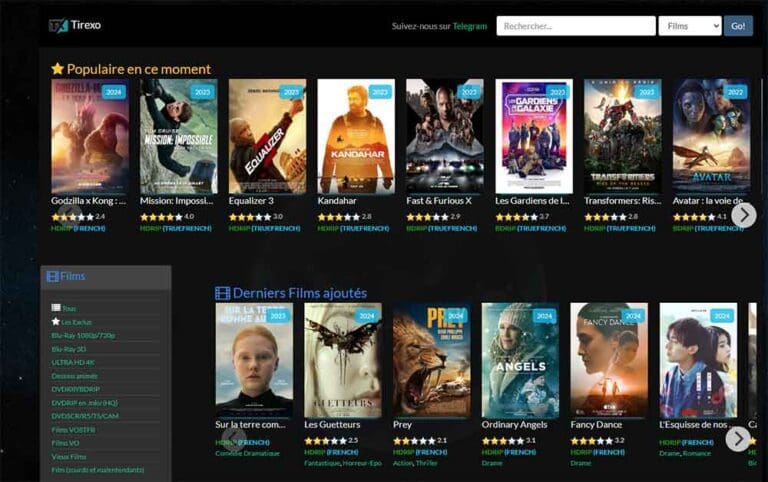Screen dimensions: 768x482
Task: Click the Action, Thriller genre under Prey
Action: click(415, 463)
